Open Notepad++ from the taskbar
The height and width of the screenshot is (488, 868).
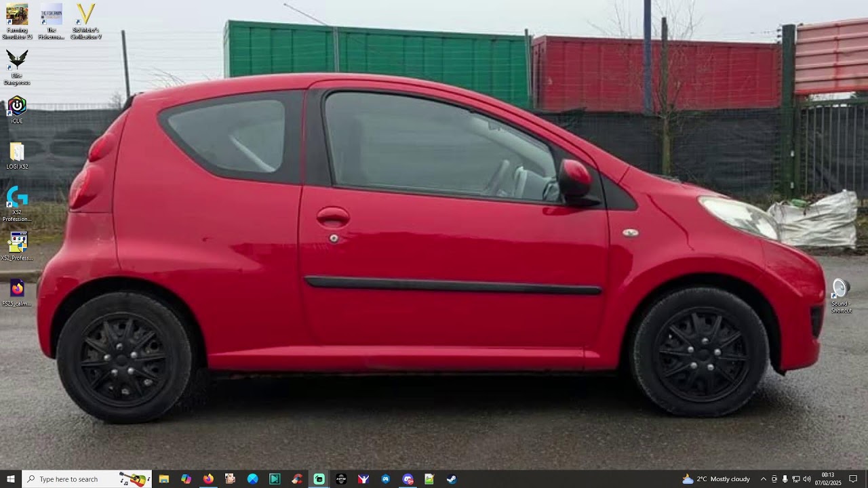429,479
